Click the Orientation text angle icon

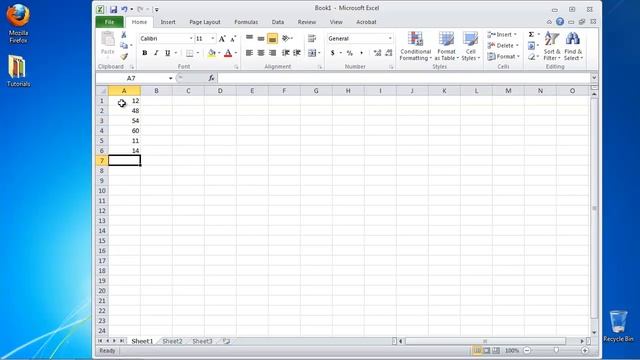point(286,38)
